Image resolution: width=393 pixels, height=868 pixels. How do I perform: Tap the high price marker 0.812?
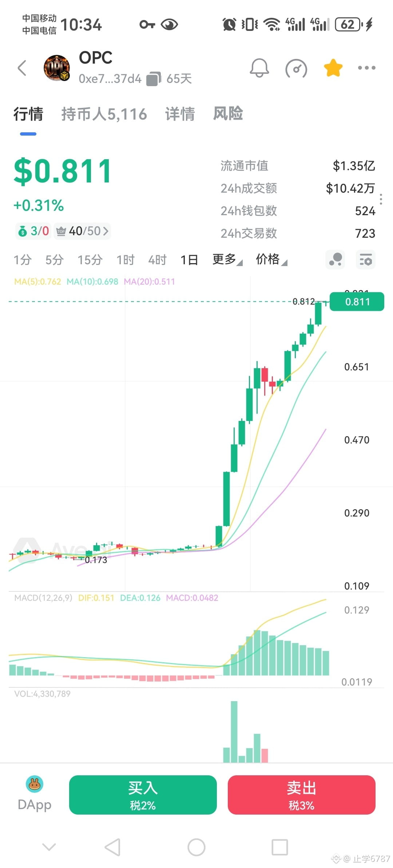303,301
